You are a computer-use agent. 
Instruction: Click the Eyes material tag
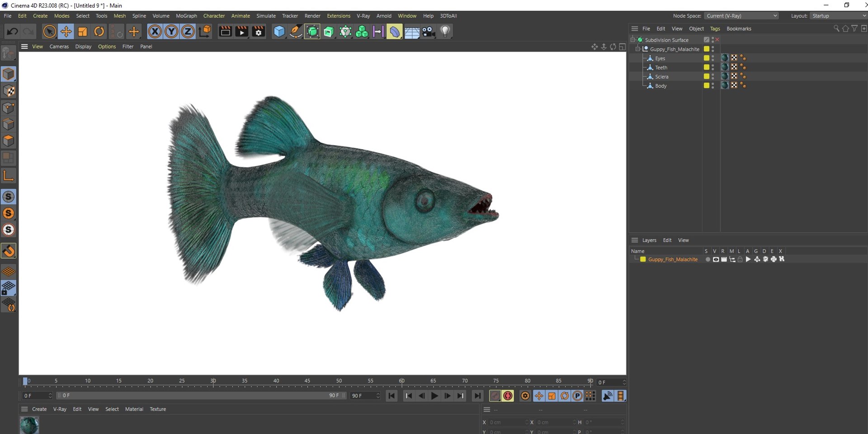pyautogui.click(x=725, y=58)
